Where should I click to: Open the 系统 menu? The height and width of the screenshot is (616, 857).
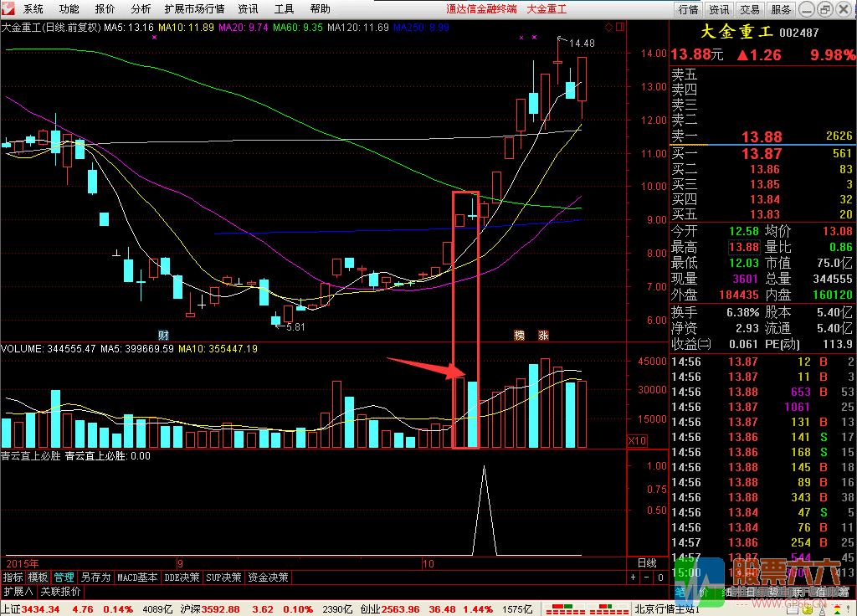pyautogui.click(x=33, y=8)
